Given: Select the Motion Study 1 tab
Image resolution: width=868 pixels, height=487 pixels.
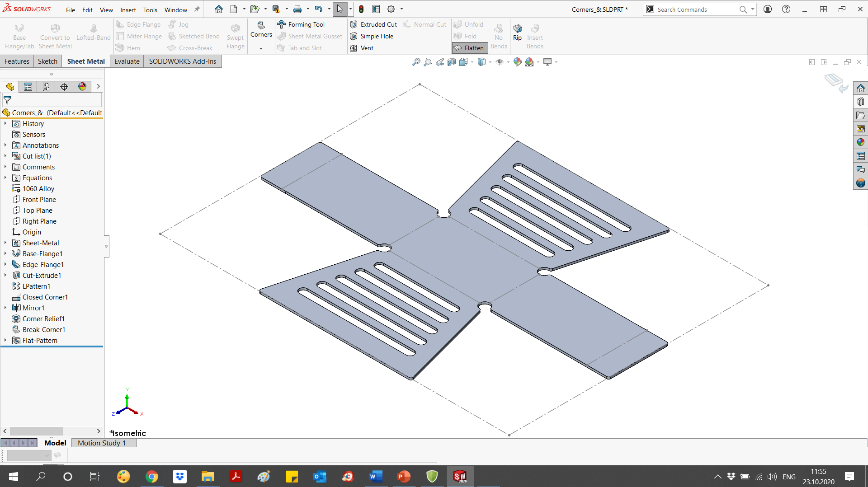Looking at the screenshot, I should (101, 443).
